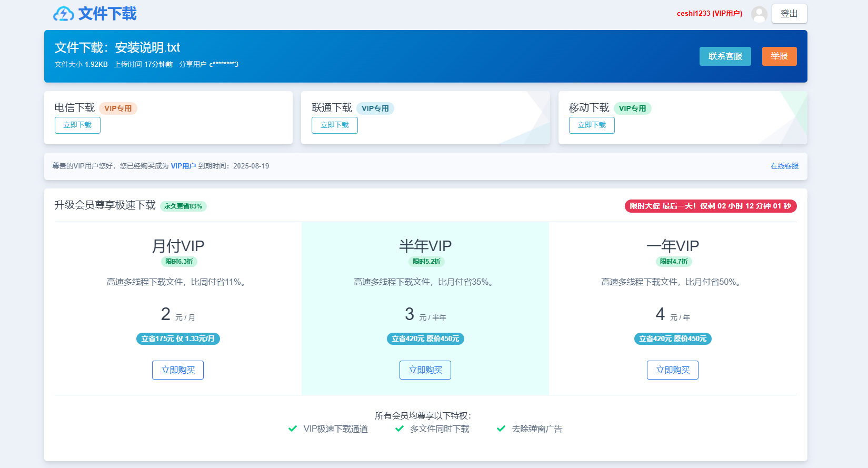Click the 3 元 / 半年 price
The image size is (868, 468).
(x=425, y=314)
